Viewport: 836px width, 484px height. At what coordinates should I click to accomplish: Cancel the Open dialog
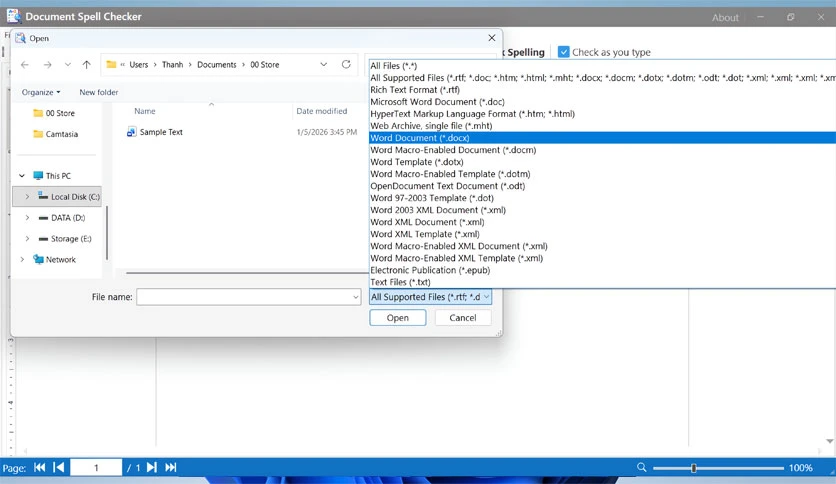pos(463,318)
